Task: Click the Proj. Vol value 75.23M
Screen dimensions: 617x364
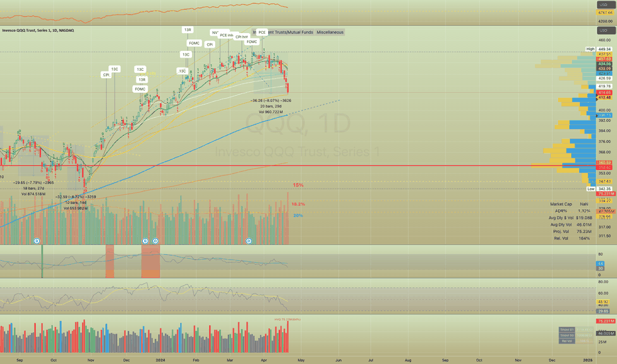Action: tap(584, 232)
